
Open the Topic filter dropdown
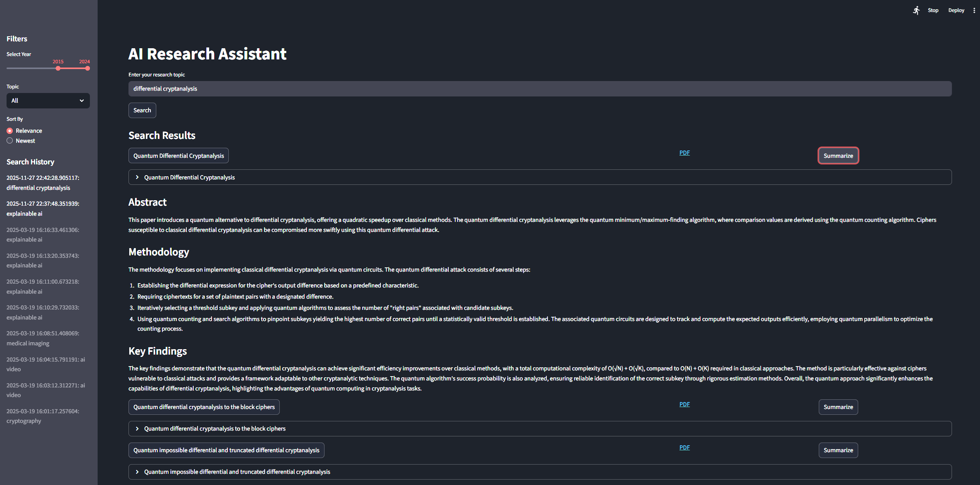point(48,100)
